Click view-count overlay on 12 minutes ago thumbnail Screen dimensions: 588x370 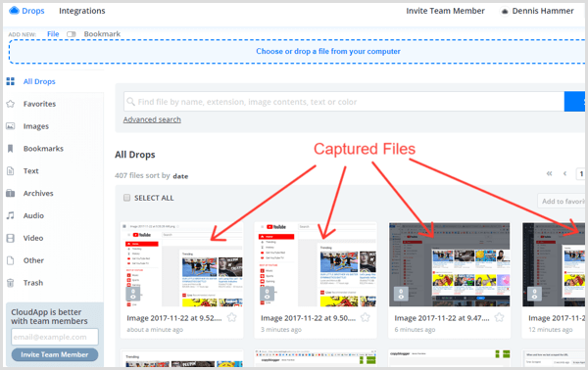[x=534, y=294]
